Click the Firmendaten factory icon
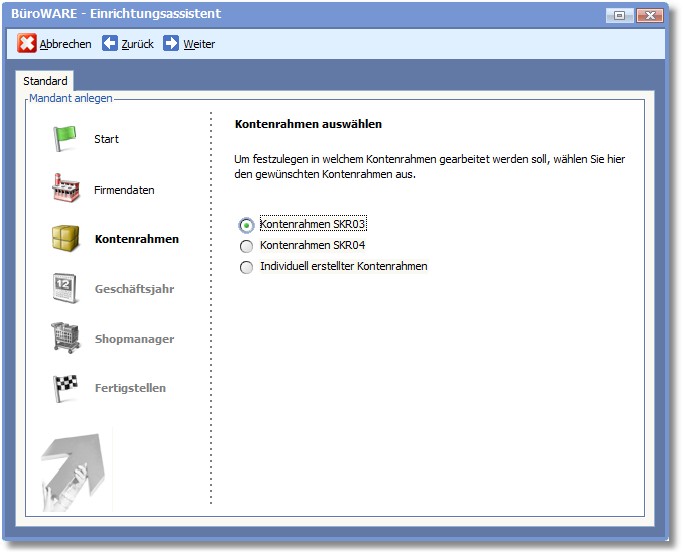This screenshot has width=683, height=555. pos(65,189)
